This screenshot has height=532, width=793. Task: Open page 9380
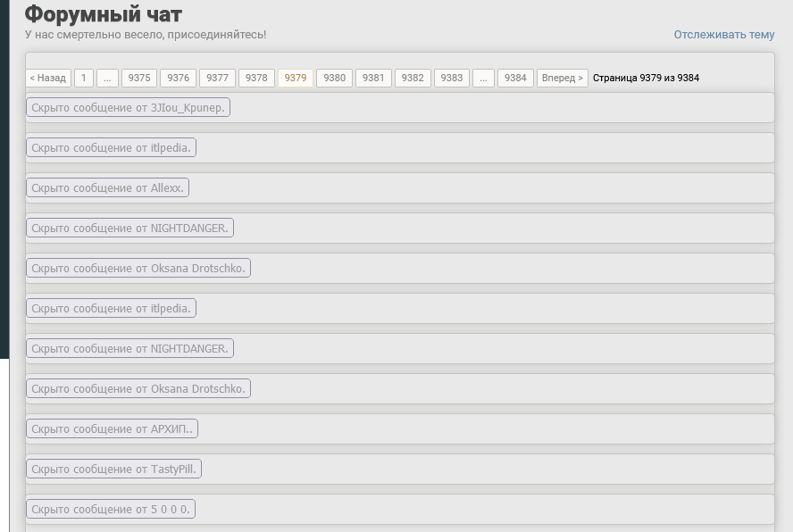[x=334, y=78]
